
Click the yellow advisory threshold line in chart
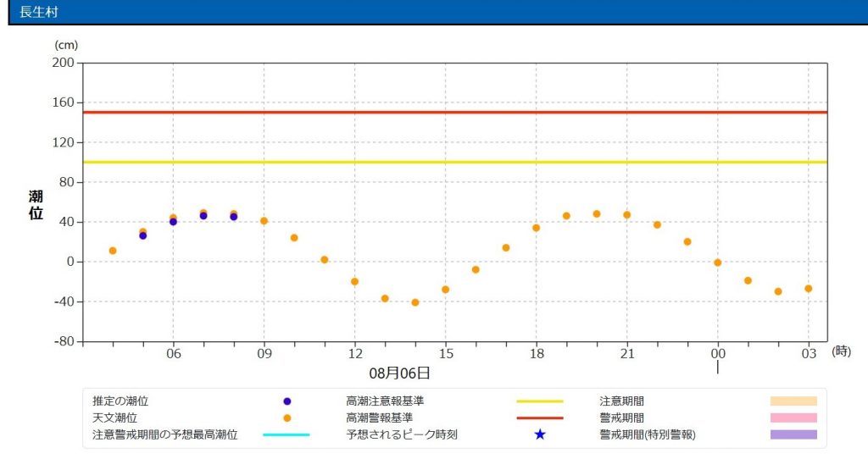pos(455,162)
